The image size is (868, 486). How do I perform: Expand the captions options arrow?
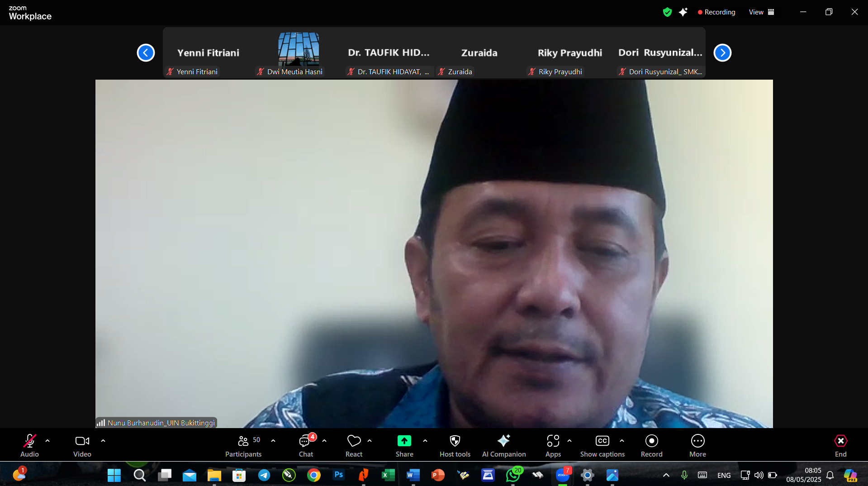tap(622, 441)
